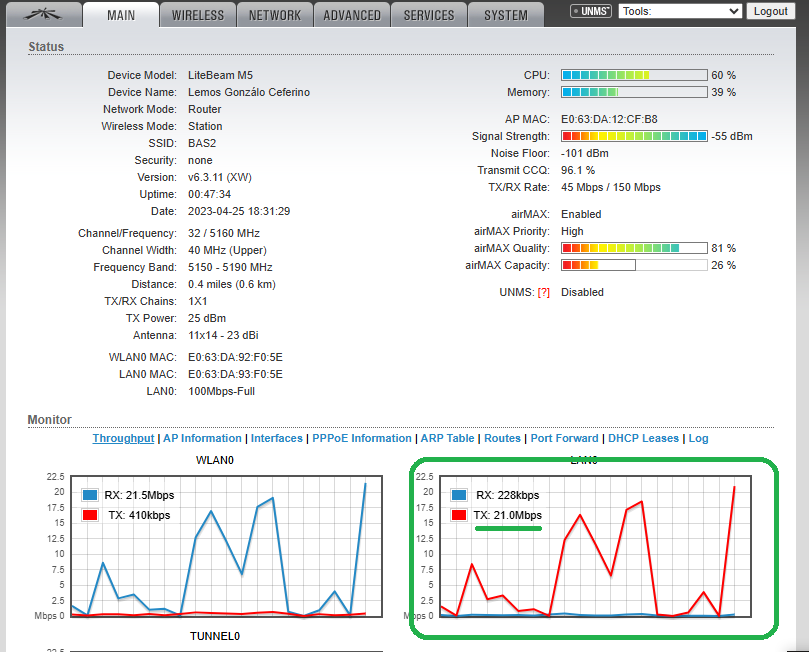The height and width of the screenshot is (652, 809).
Task: Show the AP Information monitor
Action: pyautogui.click(x=203, y=438)
